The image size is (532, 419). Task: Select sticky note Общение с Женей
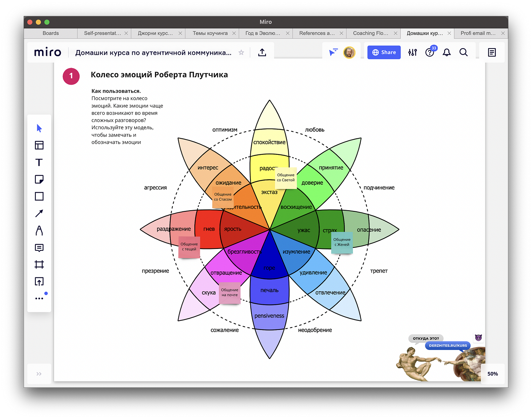pyautogui.click(x=342, y=243)
